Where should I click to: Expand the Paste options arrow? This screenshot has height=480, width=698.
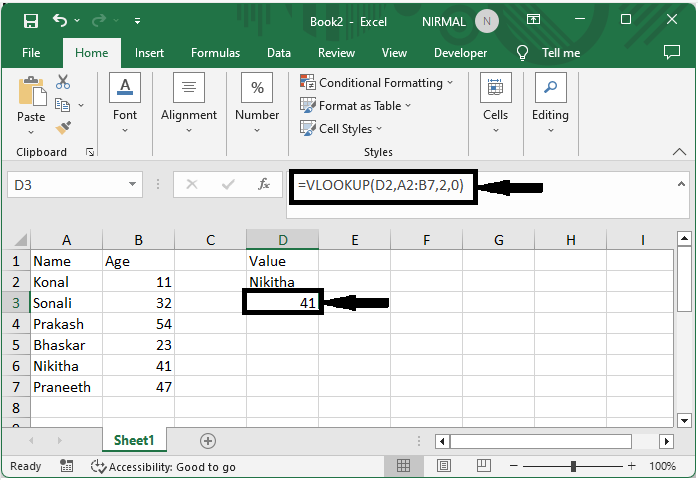click(x=31, y=132)
